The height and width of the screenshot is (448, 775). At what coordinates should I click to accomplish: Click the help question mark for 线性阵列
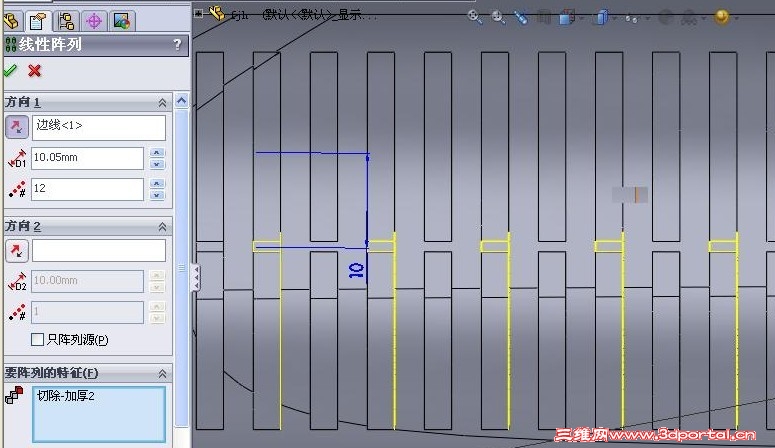(x=177, y=45)
